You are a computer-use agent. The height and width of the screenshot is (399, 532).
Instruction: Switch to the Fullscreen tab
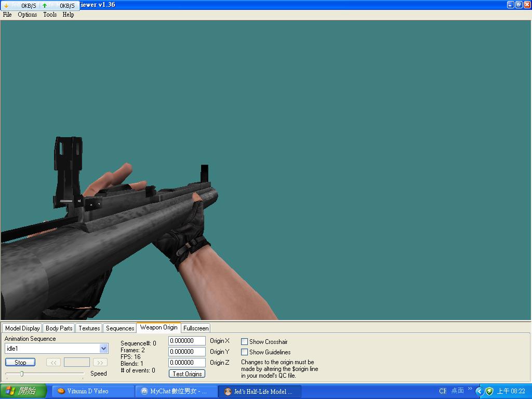click(x=196, y=328)
